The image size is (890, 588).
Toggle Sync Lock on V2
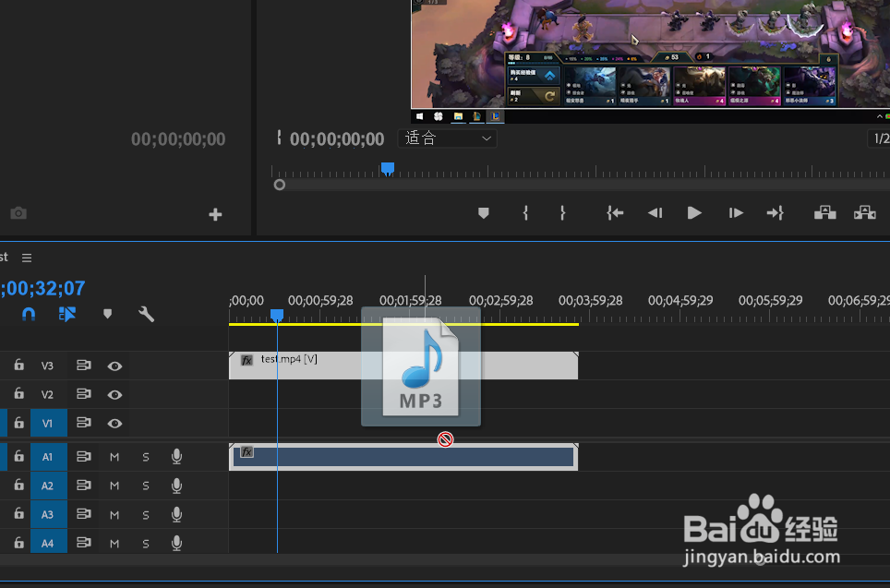point(83,393)
